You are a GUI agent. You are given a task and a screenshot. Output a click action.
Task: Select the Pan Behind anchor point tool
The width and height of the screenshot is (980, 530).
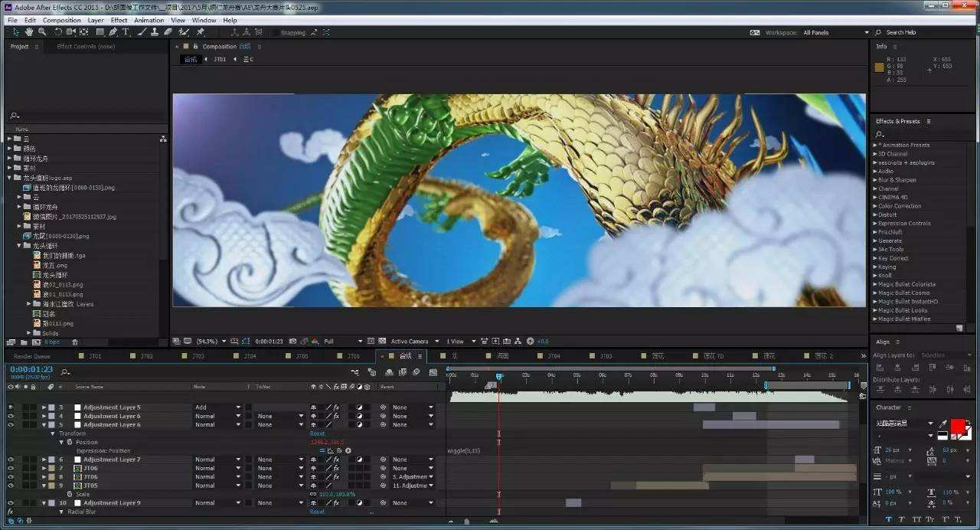(x=83, y=32)
